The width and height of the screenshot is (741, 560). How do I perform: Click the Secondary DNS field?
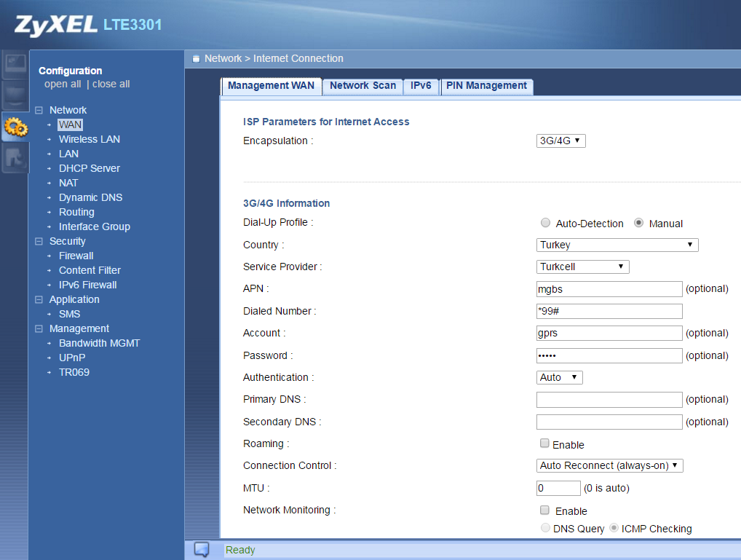[x=609, y=422]
